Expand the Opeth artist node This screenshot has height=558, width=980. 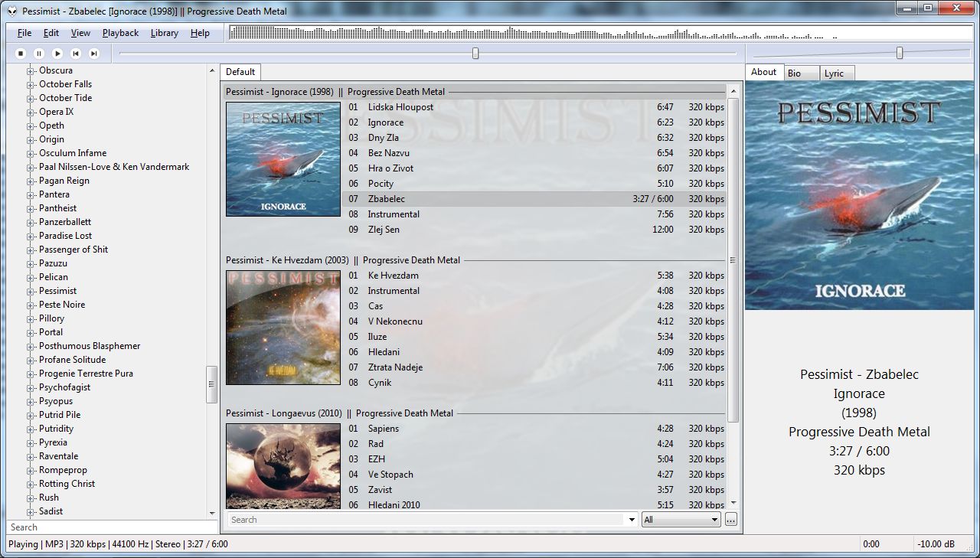31,126
